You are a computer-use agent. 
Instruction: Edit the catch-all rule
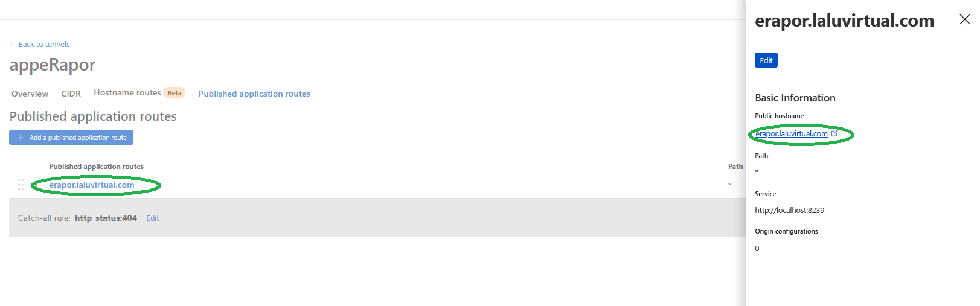[x=153, y=218]
